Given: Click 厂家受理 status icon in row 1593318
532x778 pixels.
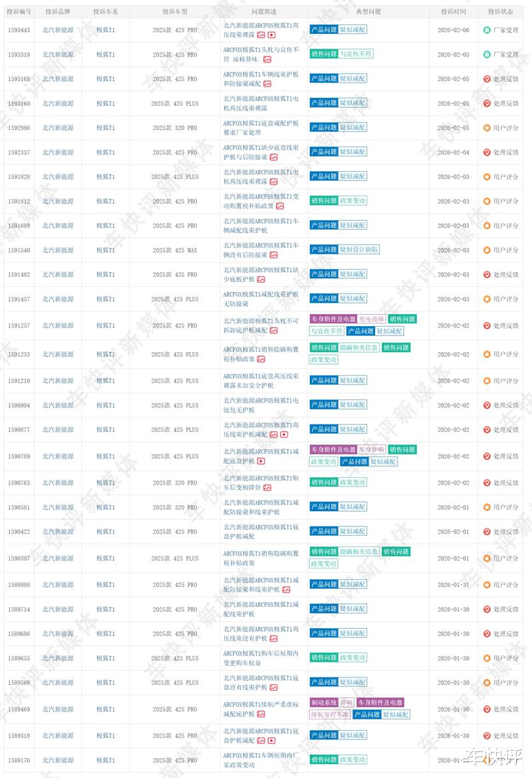Looking at the screenshot, I should 487,55.
